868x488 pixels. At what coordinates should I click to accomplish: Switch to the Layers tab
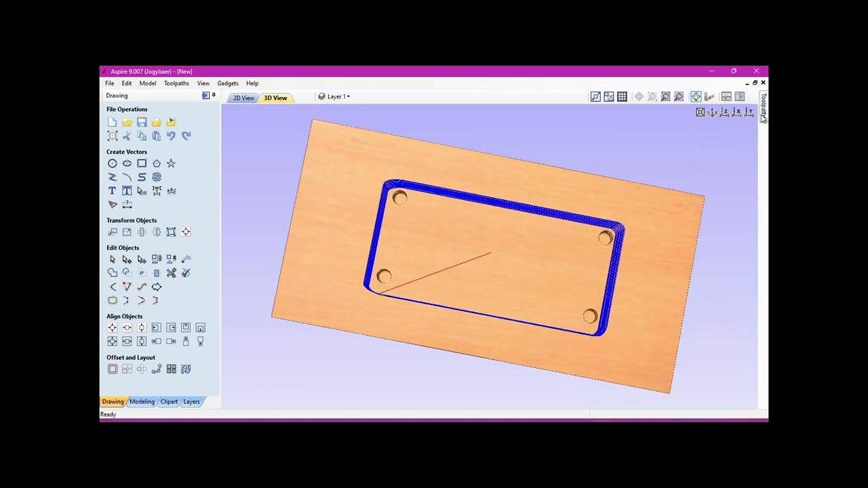click(x=191, y=402)
